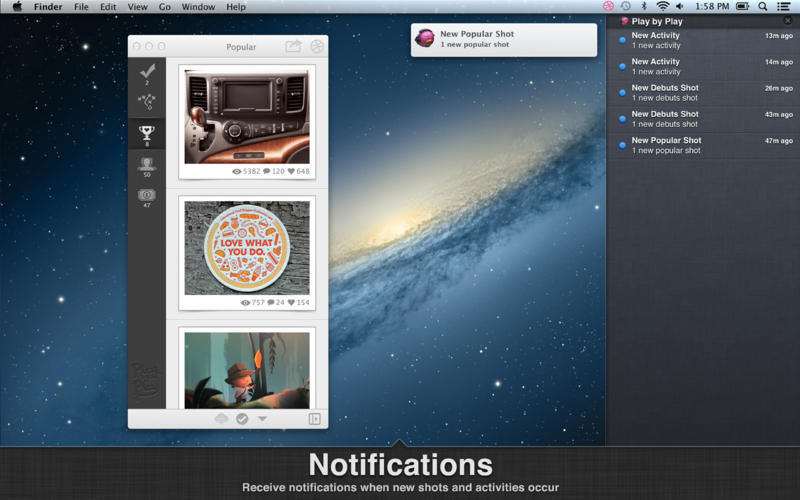Open the 13m ago New Activity notification
The height and width of the screenshot is (500, 800).
click(x=703, y=40)
